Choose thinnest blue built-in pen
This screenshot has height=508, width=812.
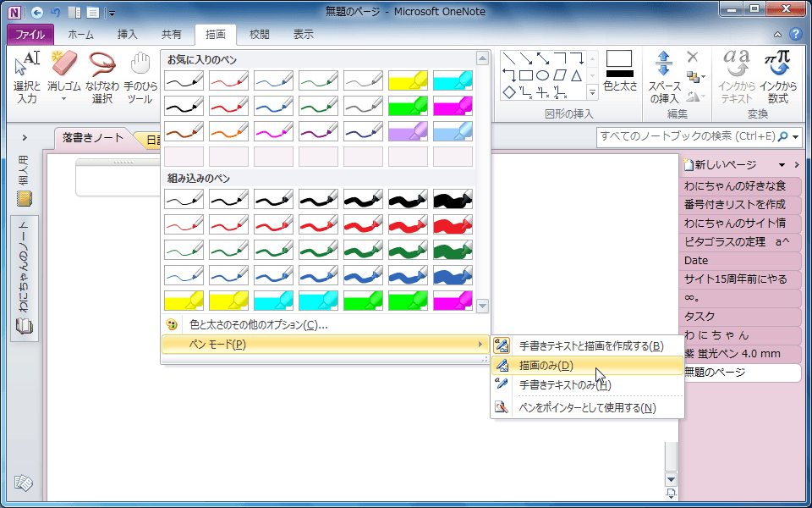(x=184, y=275)
